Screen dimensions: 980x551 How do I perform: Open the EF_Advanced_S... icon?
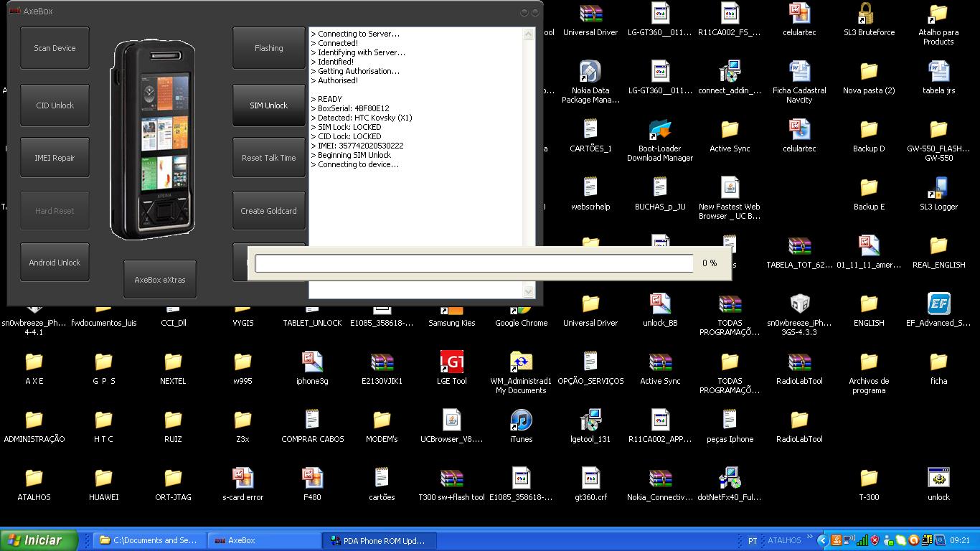pos(938,310)
